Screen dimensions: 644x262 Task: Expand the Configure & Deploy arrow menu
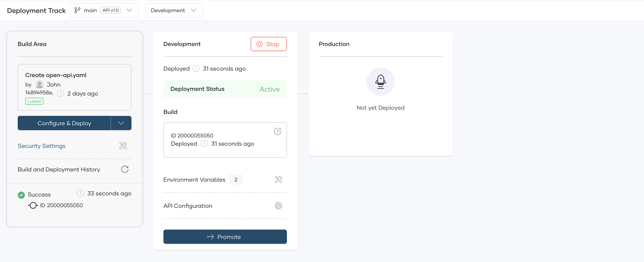(121, 123)
